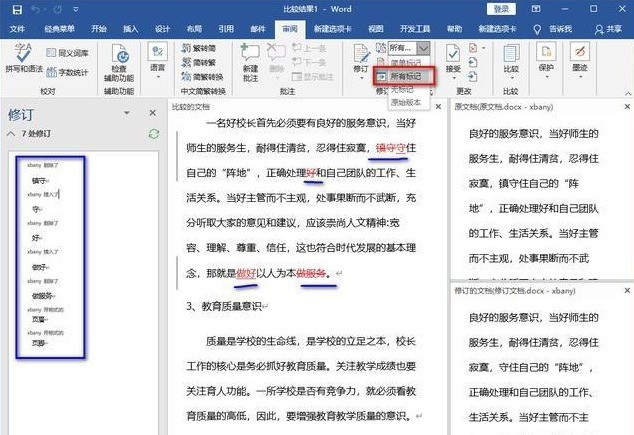This screenshot has height=435, width=634.
Task: Open the 修订 pane options arrow
Action: tap(127, 113)
